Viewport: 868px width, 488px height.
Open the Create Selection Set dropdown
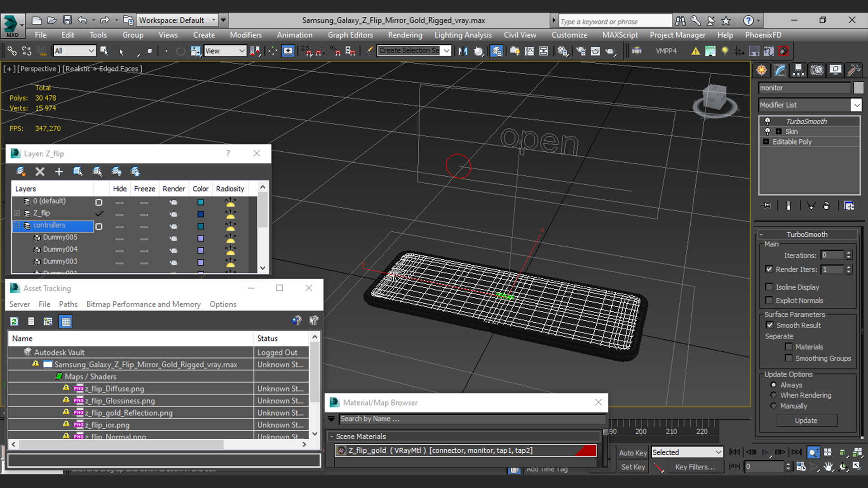pyautogui.click(x=415, y=51)
